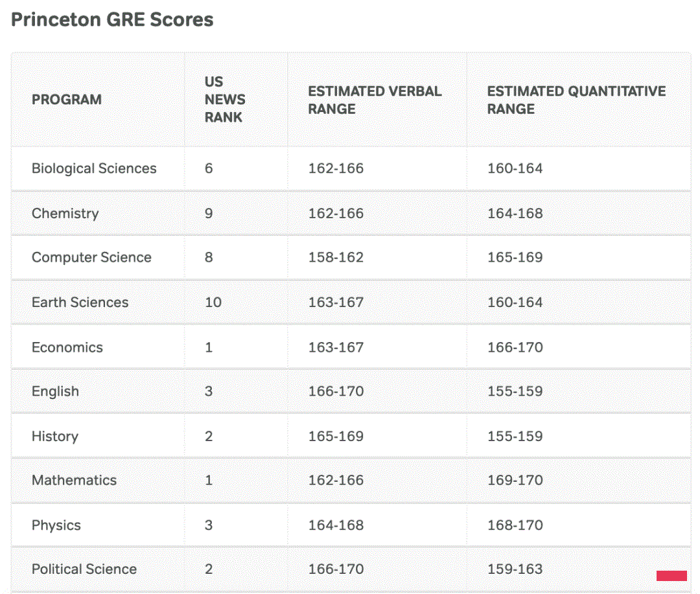The width and height of the screenshot is (700, 594).
Task: Select rank 1 in the Mathematics row
Action: [x=209, y=480]
